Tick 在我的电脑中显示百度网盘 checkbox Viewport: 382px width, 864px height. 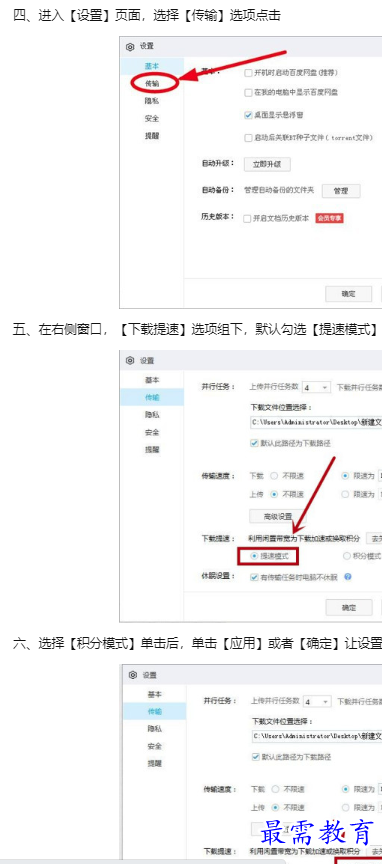[x=248, y=93]
